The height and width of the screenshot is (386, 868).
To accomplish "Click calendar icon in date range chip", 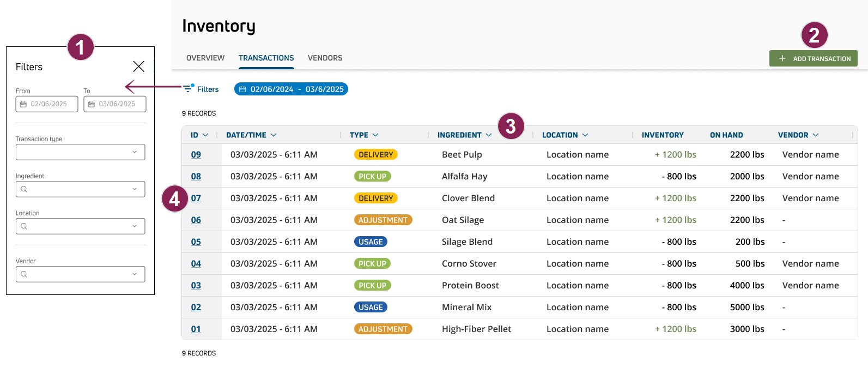I will 242,89.
